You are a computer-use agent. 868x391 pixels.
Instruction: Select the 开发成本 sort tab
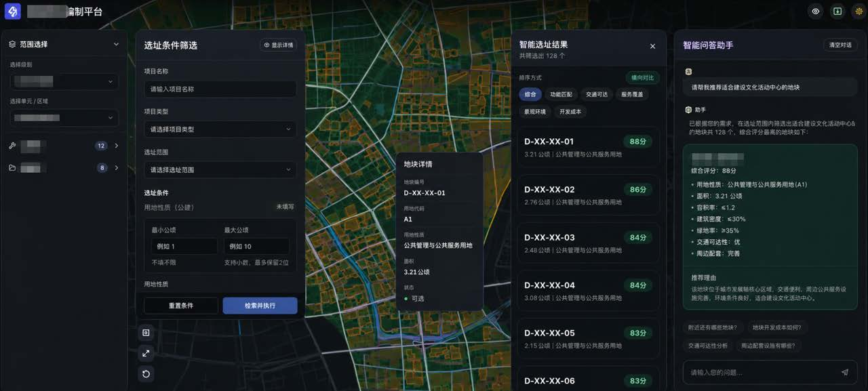pyautogui.click(x=570, y=112)
